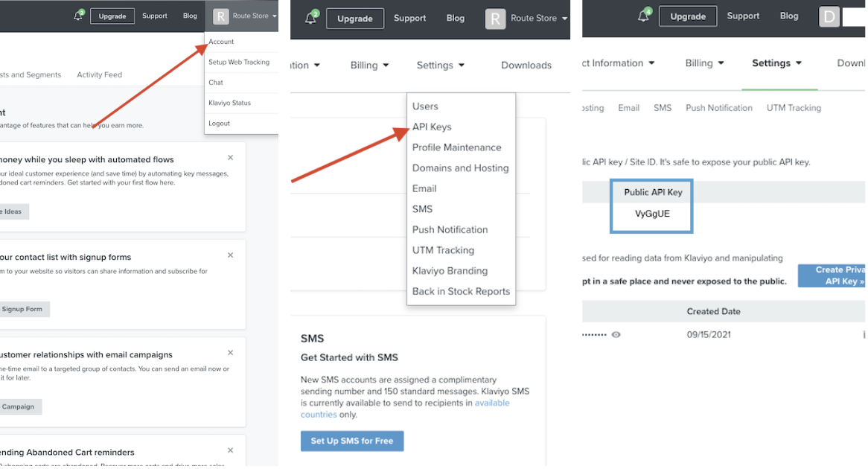The image size is (868, 469).
Task: Open Support link in left panel
Action: click(154, 16)
